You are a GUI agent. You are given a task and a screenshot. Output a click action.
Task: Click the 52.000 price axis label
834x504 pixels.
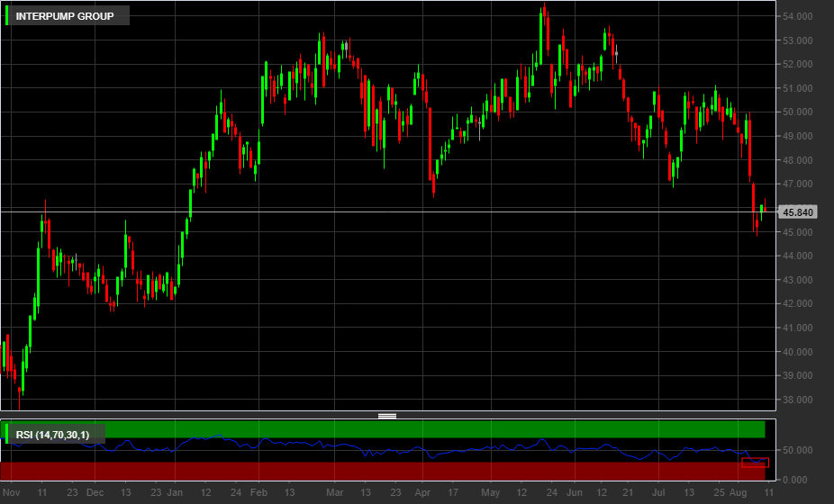pyautogui.click(x=797, y=64)
